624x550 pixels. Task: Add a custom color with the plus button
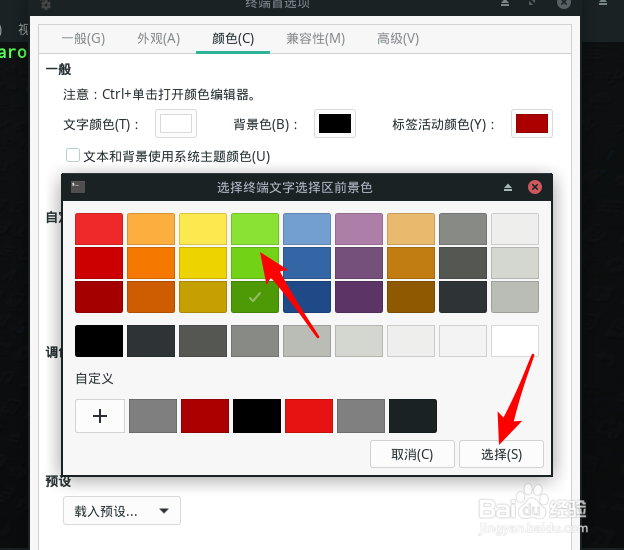pos(100,416)
